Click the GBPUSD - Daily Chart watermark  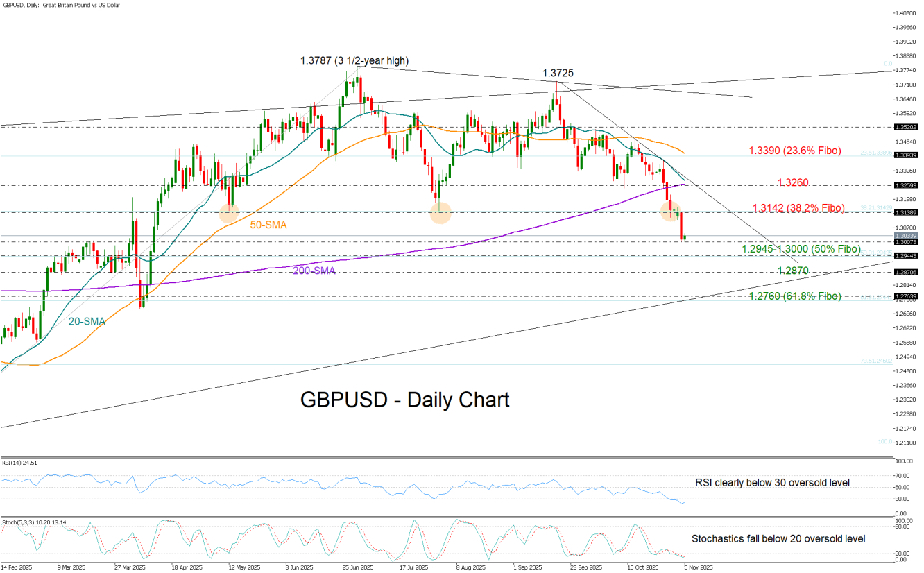[x=404, y=400]
